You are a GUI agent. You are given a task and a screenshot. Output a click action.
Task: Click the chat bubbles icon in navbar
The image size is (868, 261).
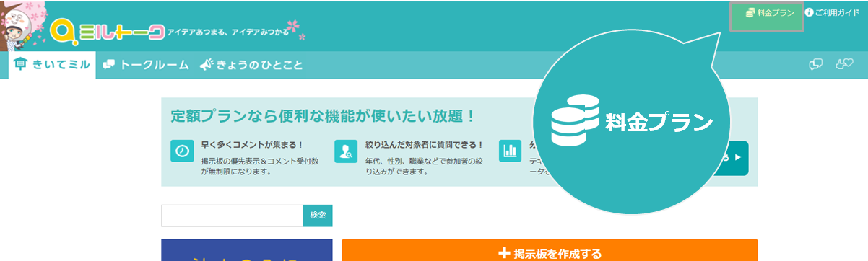pos(816,65)
